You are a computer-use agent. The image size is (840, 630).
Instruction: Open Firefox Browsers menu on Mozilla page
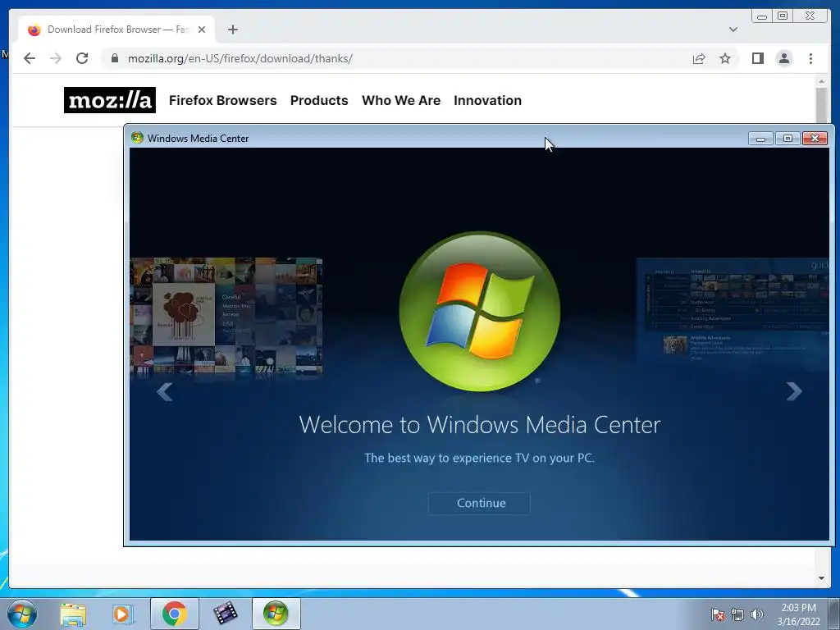[x=223, y=100]
